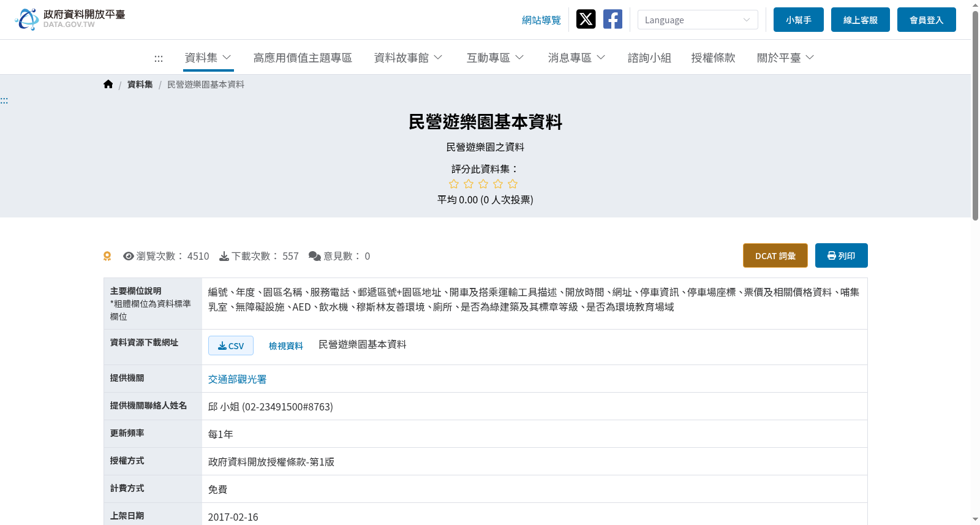Open the 諮詢小組 menu item
This screenshot has height=525, width=980.
(649, 58)
